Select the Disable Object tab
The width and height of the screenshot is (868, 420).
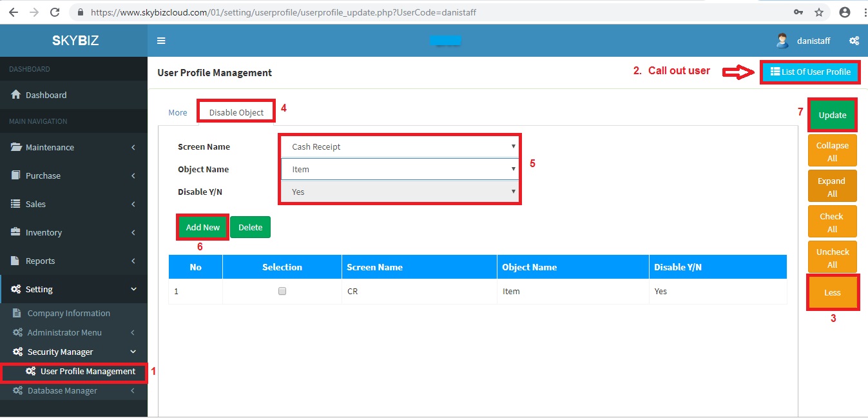pyautogui.click(x=236, y=112)
